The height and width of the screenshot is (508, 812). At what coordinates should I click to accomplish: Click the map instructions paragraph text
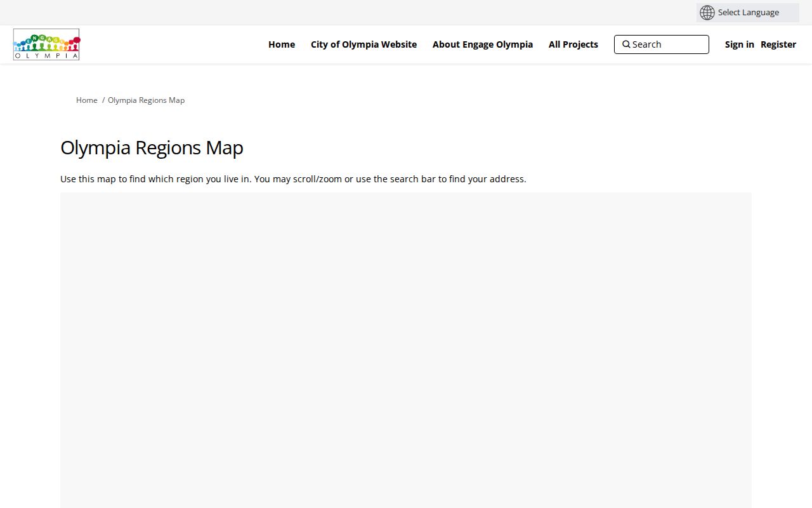pyautogui.click(x=293, y=179)
